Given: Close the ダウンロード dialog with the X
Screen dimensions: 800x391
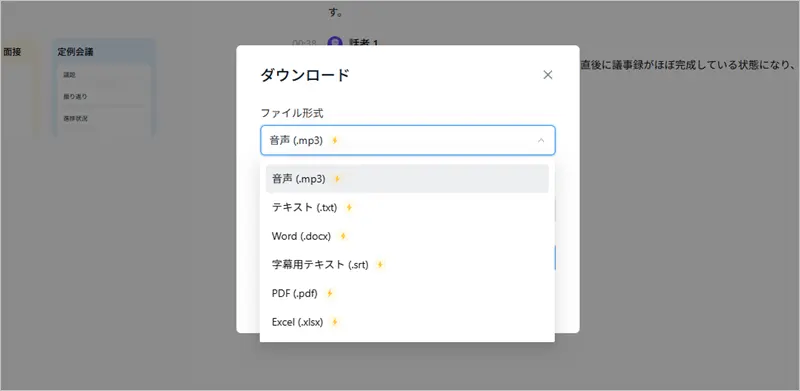Looking at the screenshot, I should pos(547,75).
